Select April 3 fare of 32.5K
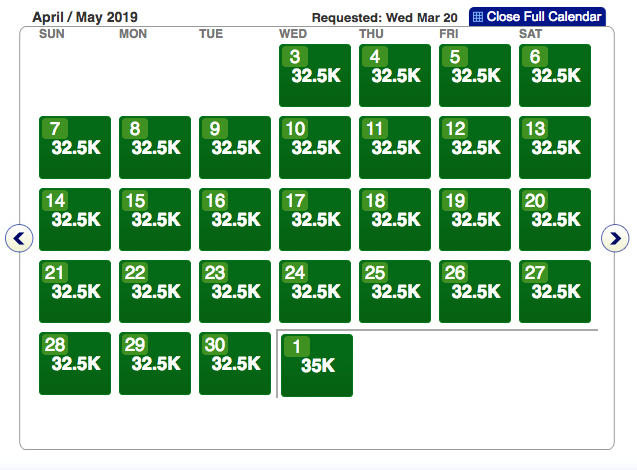This screenshot has height=470, width=637. tap(315, 75)
